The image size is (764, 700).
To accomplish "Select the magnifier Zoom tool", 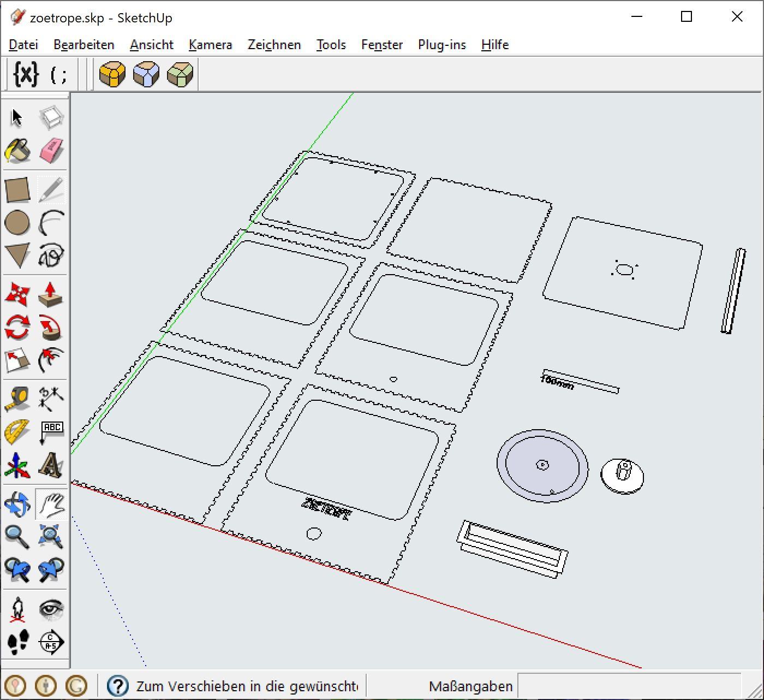I will click(x=17, y=537).
